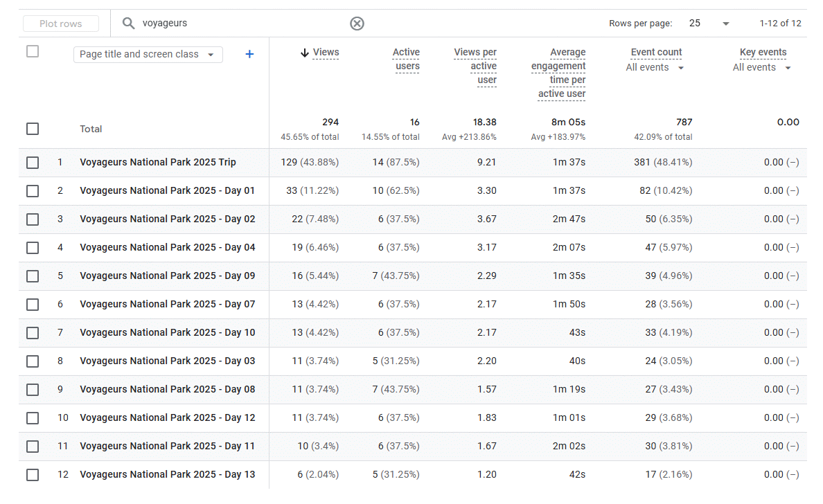
Task: Click the search magnifier icon
Action: [128, 24]
